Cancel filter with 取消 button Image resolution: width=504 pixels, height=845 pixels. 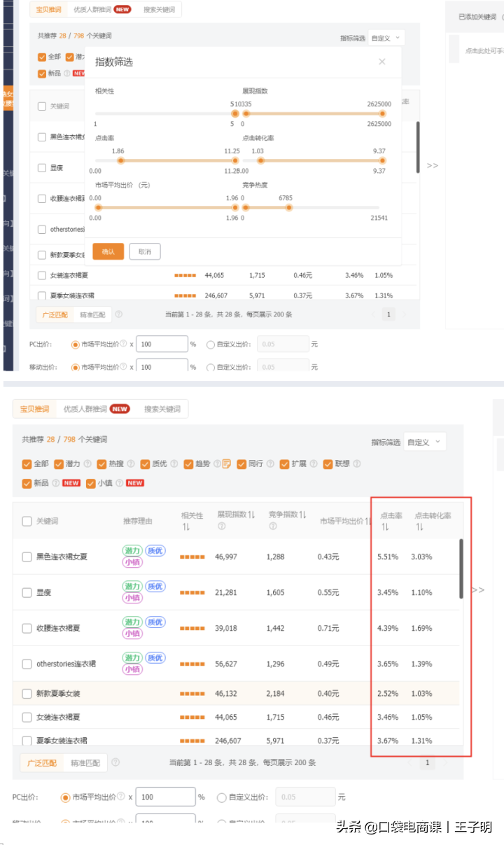[144, 251]
